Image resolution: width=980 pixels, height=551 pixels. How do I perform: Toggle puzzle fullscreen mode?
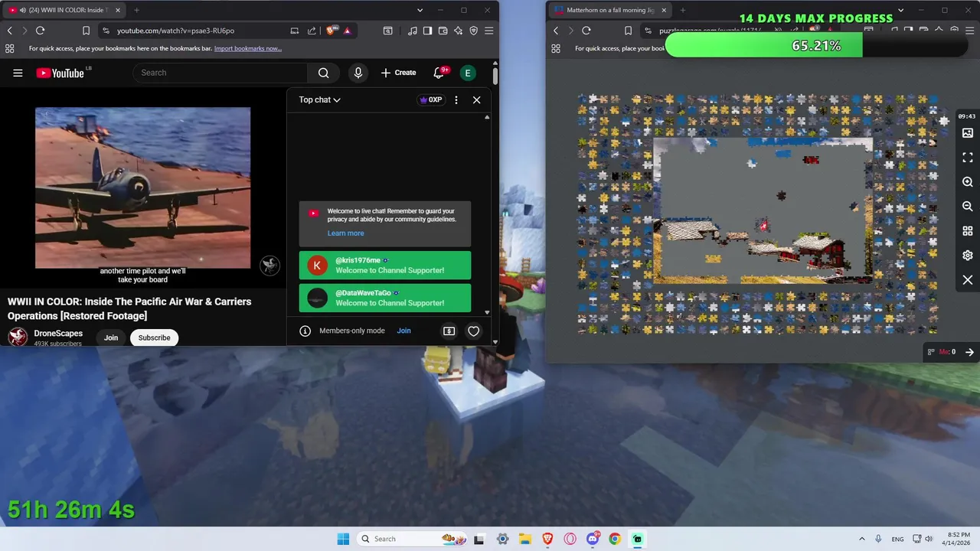point(968,158)
